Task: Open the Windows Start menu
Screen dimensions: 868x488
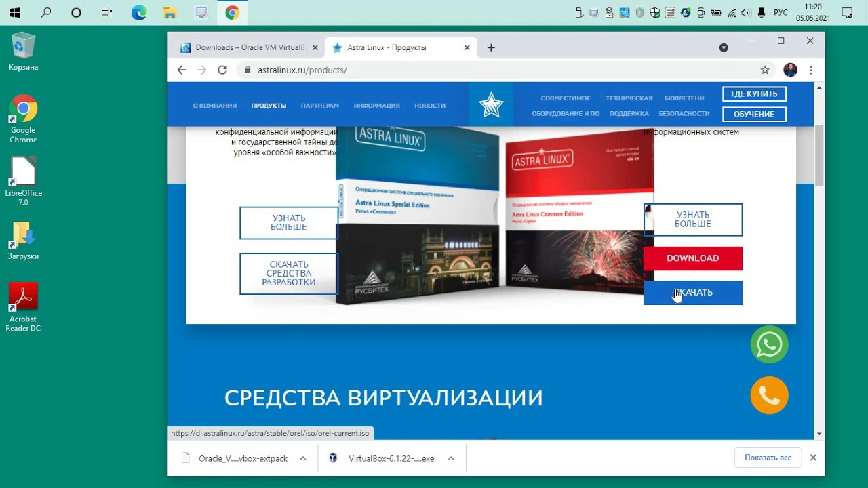Action: pos(15,12)
